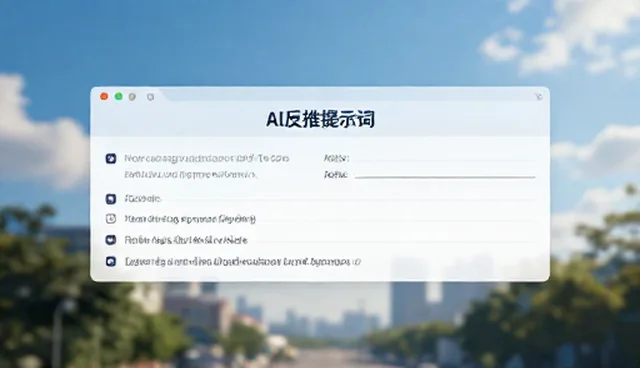This screenshot has width=640, height=368.
Task: Click the green window control button
Action: pyautogui.click(x=119, y=96)
